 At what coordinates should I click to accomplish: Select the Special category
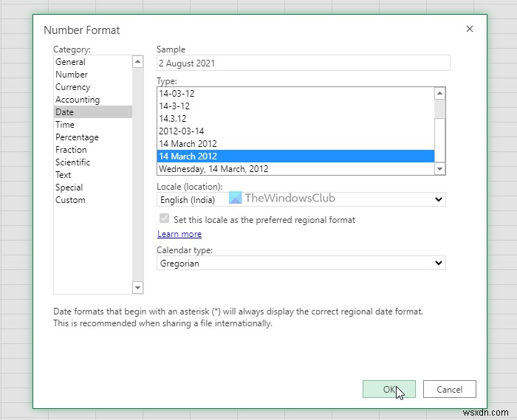tap(92, 187)
